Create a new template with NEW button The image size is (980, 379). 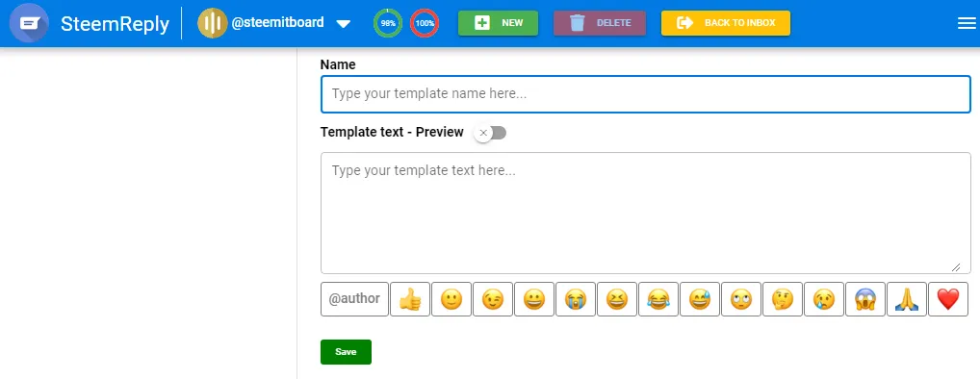pyautogui.click(x=498, y=23)
